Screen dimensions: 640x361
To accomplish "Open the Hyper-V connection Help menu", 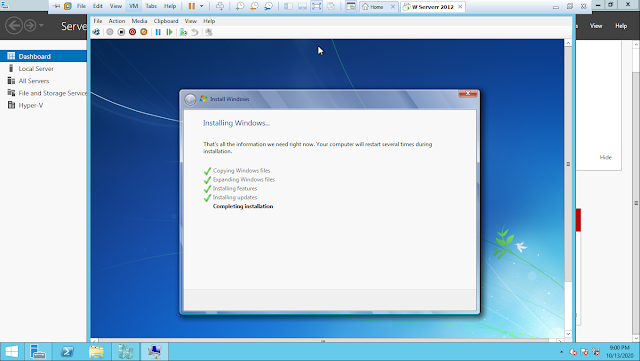I will 209,21.
